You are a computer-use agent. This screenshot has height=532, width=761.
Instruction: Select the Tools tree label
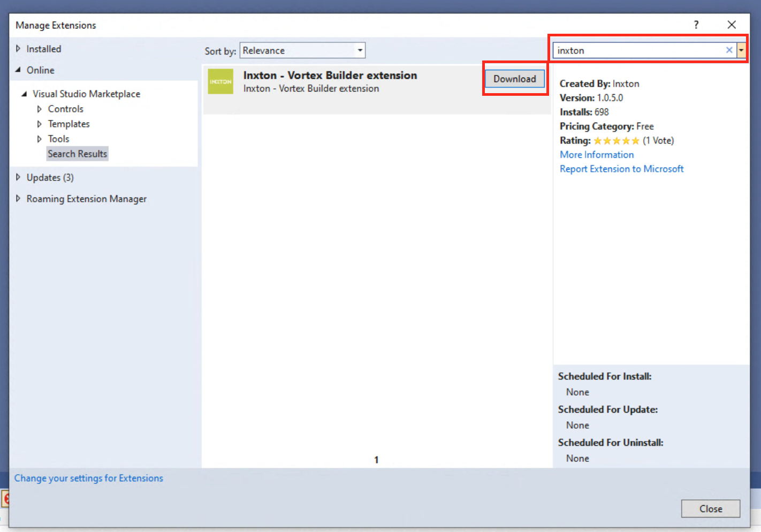tap(59, 139)
